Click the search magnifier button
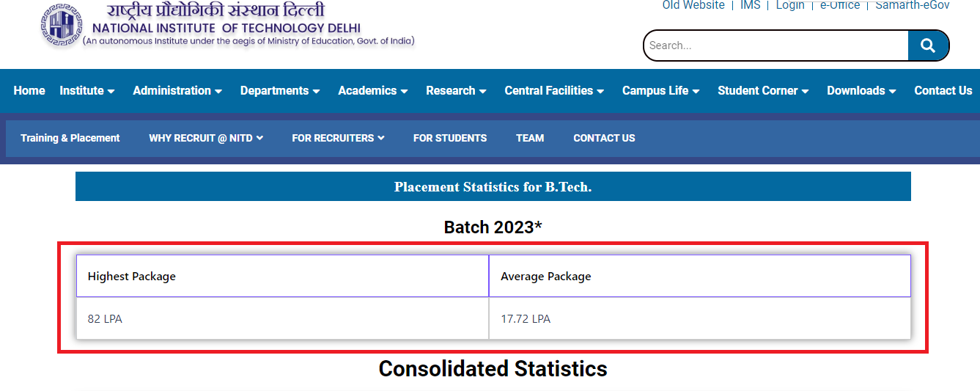980x391 pixels. 928,45
